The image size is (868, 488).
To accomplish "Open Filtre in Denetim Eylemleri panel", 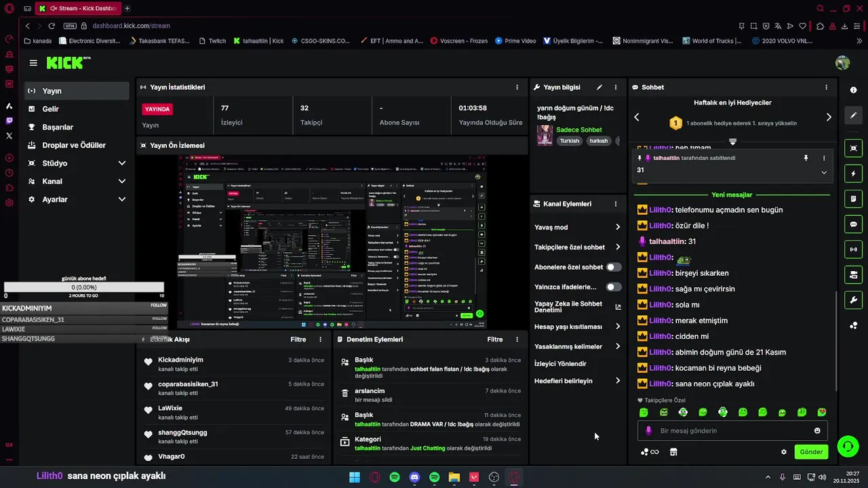I will pos(495,340).
